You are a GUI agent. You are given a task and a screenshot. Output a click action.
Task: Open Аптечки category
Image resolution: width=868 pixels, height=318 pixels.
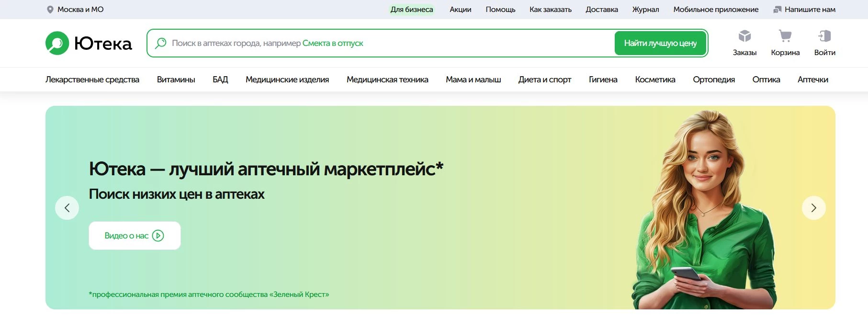813,79
